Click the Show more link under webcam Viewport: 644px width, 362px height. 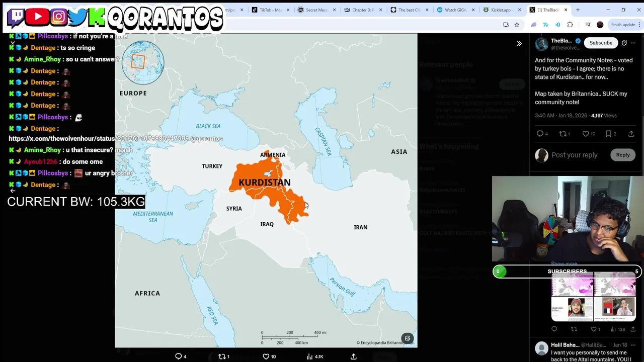click(x=563, y=263)
